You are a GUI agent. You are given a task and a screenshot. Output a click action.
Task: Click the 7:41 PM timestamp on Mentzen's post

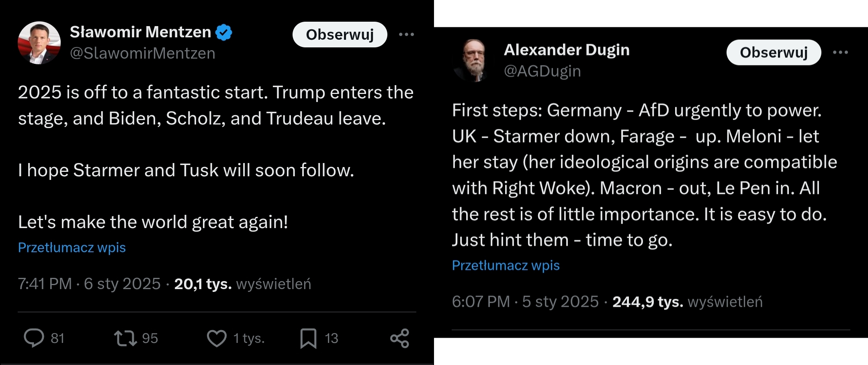click(45, 284)
